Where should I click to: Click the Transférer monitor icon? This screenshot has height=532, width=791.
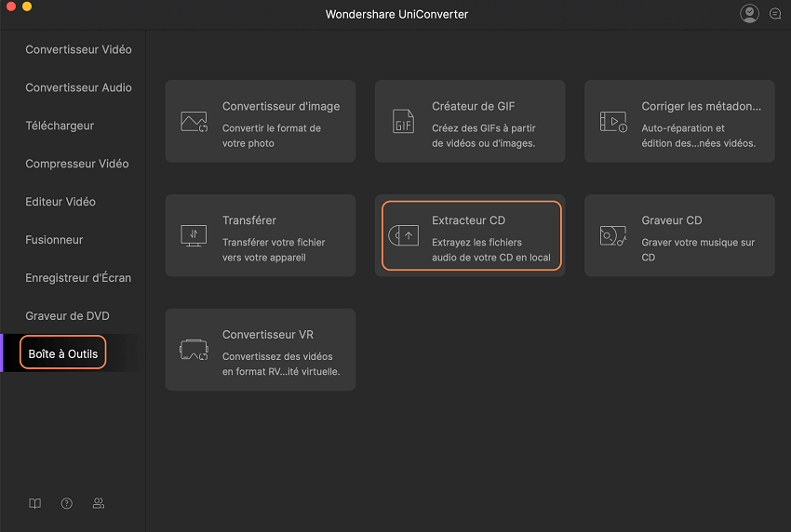(x=194, y=236)
